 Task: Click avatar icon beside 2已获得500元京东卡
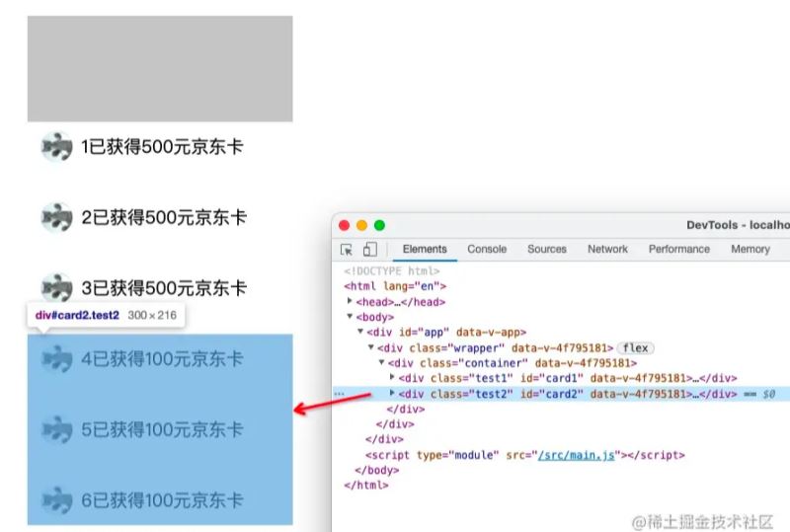57,217
